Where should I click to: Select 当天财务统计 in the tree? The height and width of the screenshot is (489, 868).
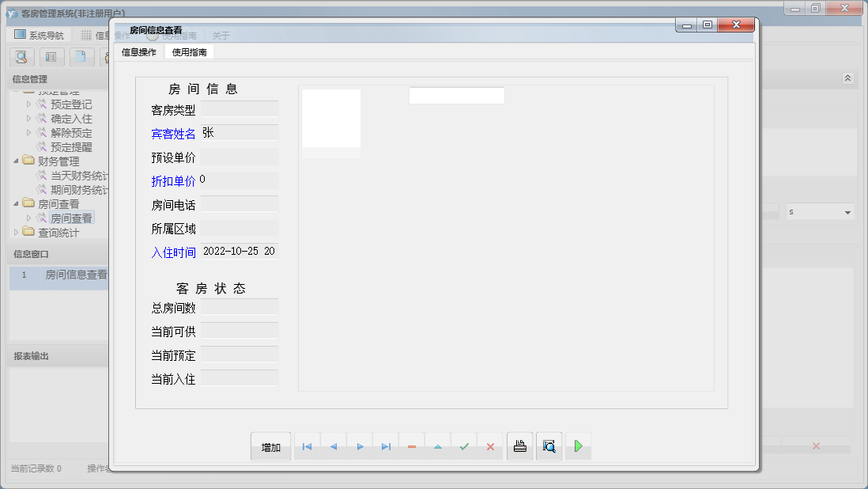[79, 176]
